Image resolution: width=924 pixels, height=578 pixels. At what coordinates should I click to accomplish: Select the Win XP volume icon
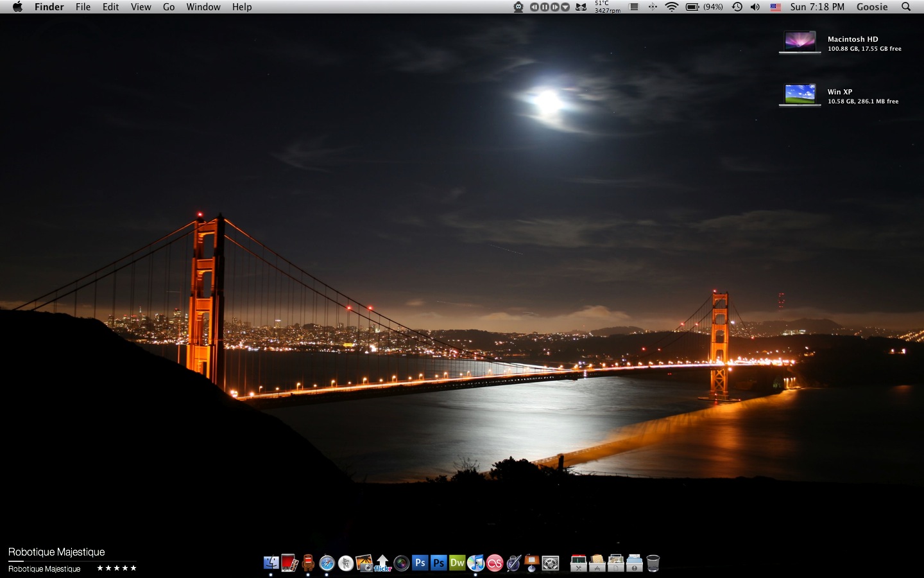tap(800, 94)
